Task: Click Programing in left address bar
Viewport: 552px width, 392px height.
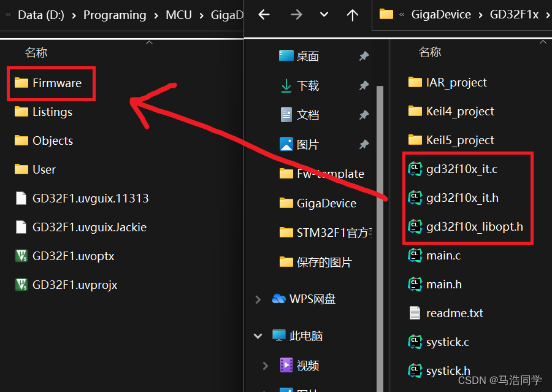Action: click(x=115, y=15)
